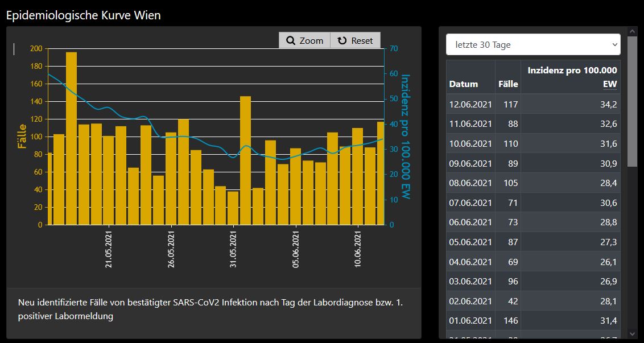The height and width of the screenshot is (343, 644).
Task: Click the incidence value 28,8
Action: 609,222
